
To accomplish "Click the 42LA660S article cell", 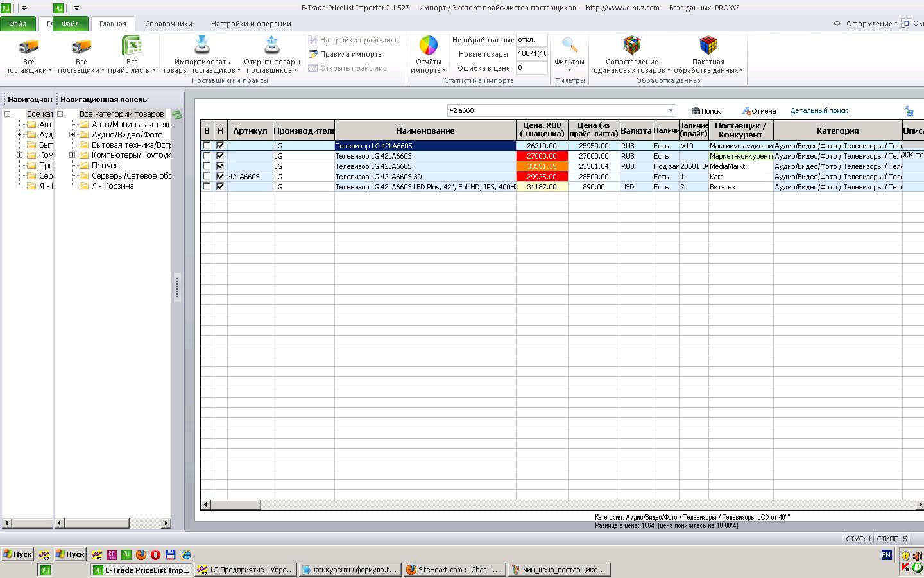I will pos(250,177).
